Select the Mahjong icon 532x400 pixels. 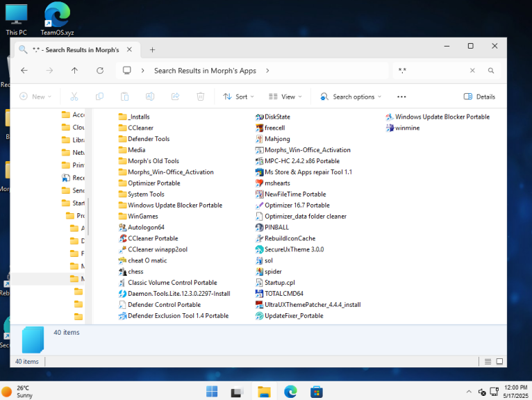(x=260, y=139)
